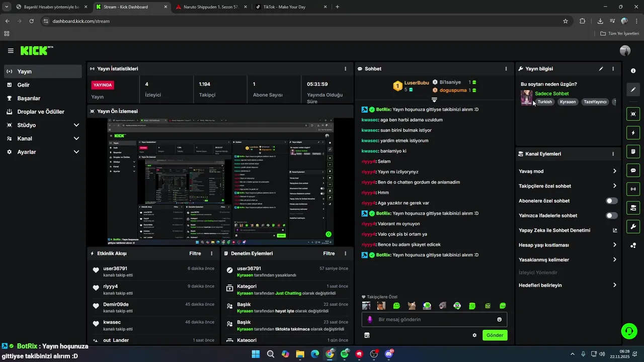Click the purple microphone icon in the message box

pos(370,319)
